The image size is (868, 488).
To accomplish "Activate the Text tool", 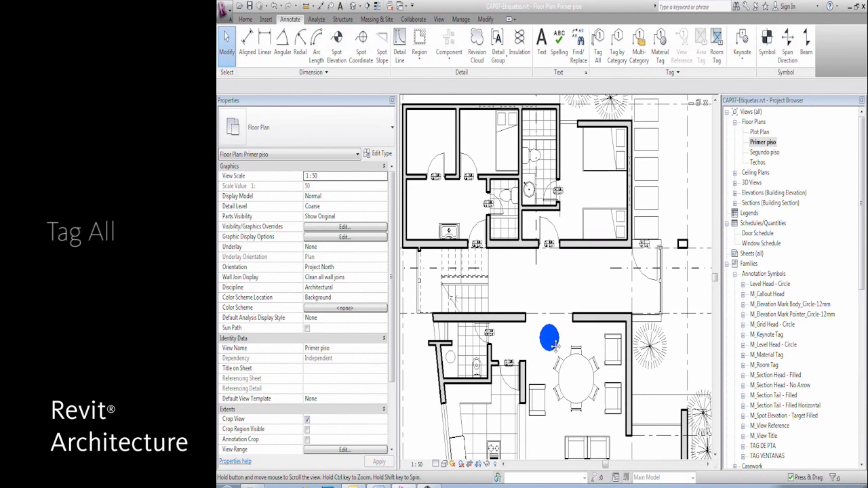I will click(541, 45).
